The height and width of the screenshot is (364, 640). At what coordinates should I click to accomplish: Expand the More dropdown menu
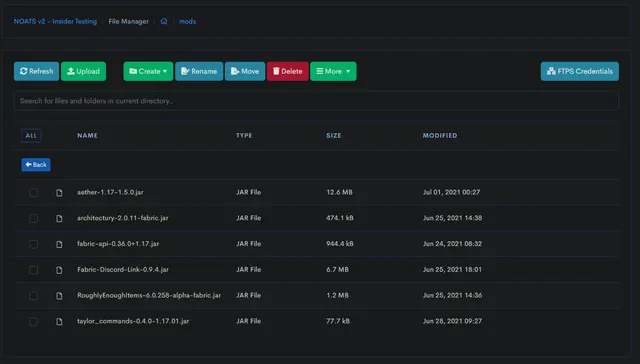[x=333, y=71]
